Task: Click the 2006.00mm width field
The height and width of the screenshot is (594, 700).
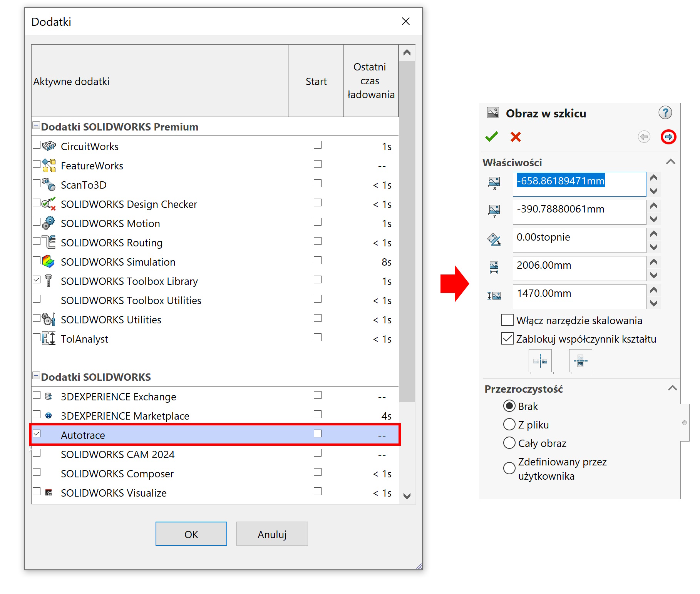Action: pyautogui.click(x=579, y=268)
